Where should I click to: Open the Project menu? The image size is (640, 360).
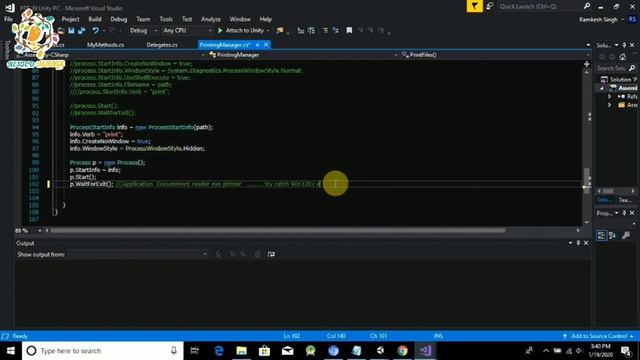tap(70, 19)
